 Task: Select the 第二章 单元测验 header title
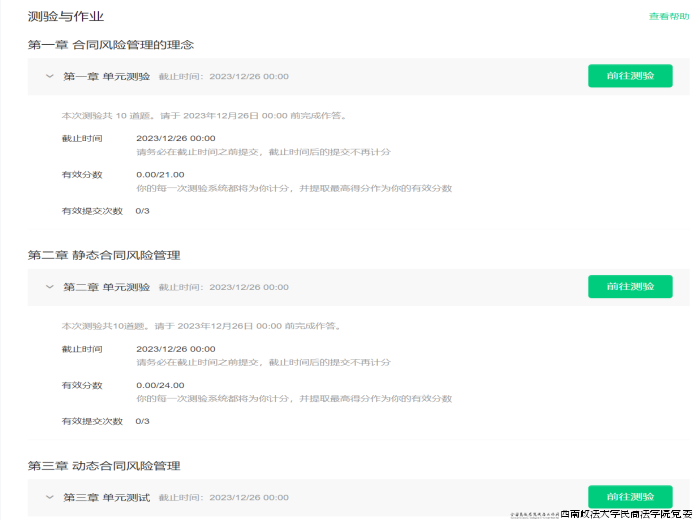click(106, 287)
